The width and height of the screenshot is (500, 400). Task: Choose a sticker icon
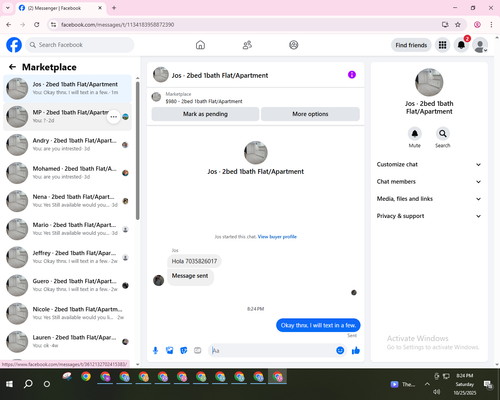(x=183, y=350)
